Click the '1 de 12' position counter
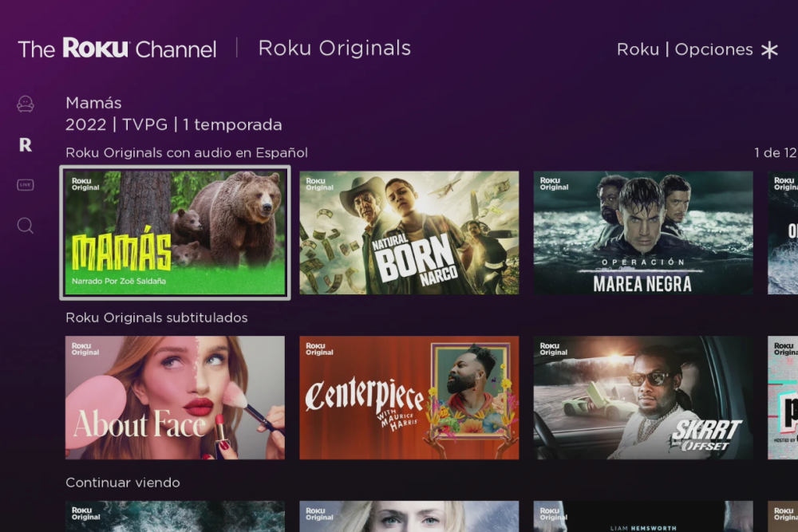The image size is (798, 532). 775,152
